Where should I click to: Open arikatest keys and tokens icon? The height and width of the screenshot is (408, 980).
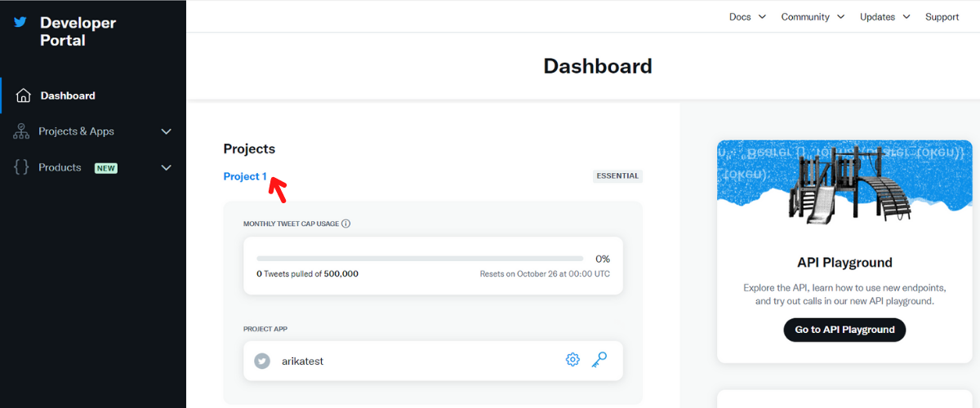(599, 360)
